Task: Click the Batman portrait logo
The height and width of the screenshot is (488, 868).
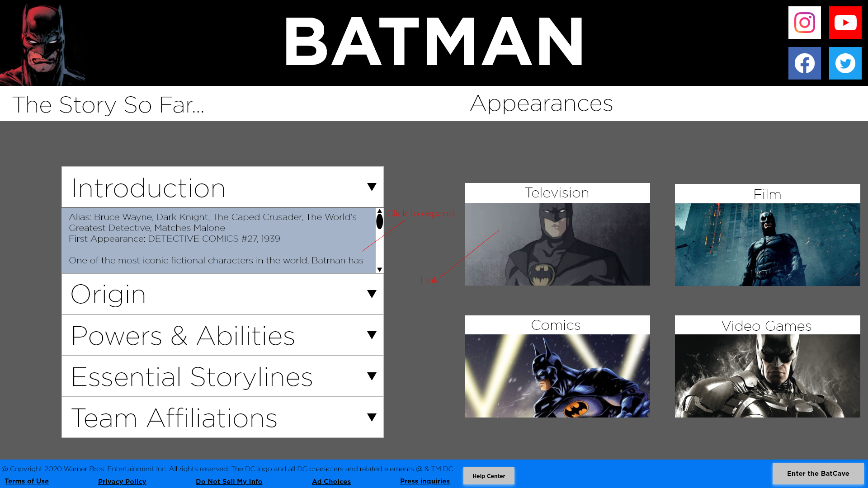Action: point(42,44)
